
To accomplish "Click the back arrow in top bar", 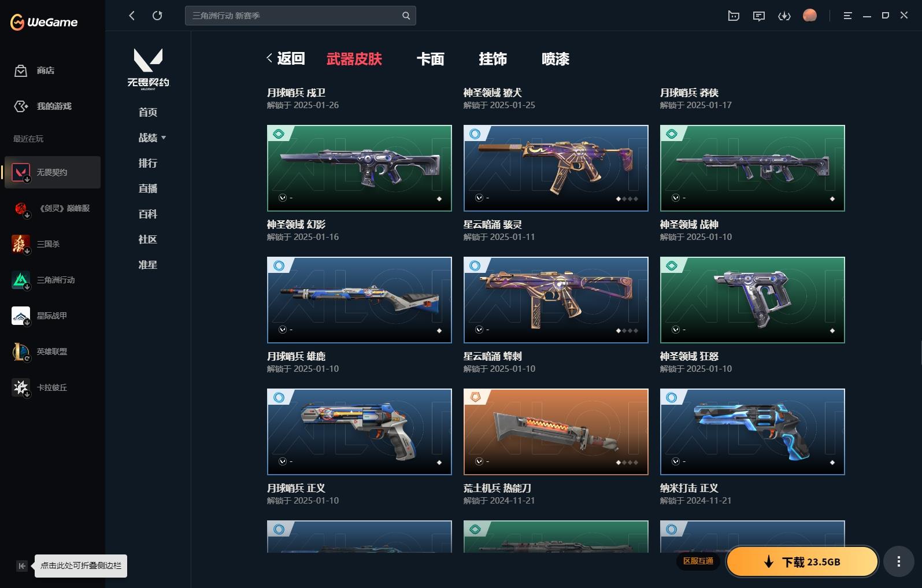I will [132, 16].
